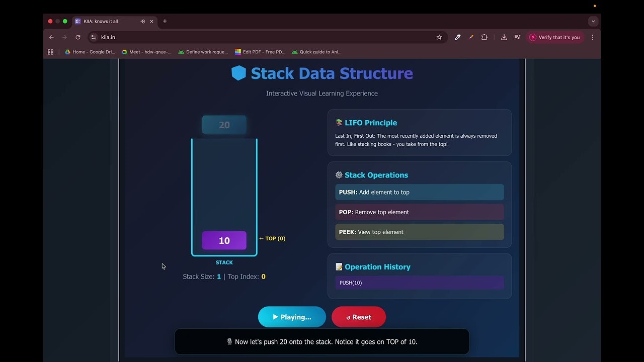Image resolution: width=644 pixels, height=362 pixels.
Task: Click the POP operation row
Action: click(x=420, y=212)
